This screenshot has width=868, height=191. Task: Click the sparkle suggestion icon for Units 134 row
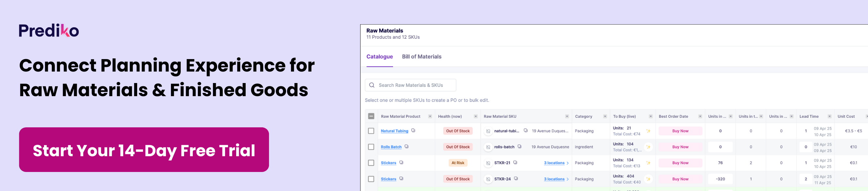tap(648, 163)
